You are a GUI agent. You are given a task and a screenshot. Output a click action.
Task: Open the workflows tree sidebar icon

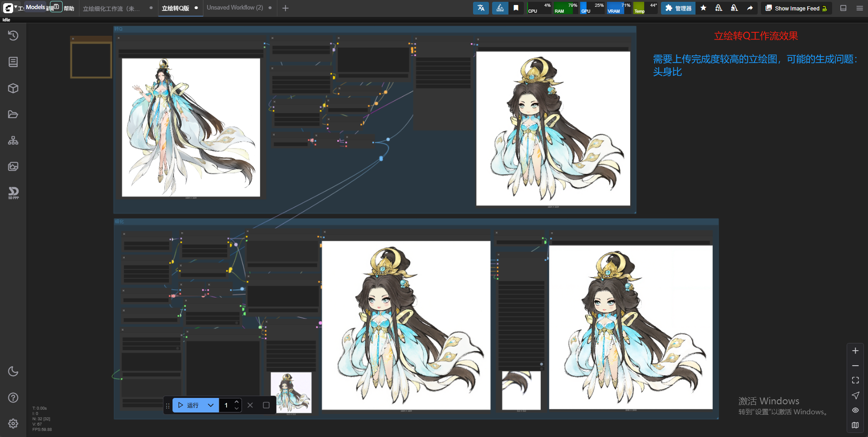click(x=13, y=140)
